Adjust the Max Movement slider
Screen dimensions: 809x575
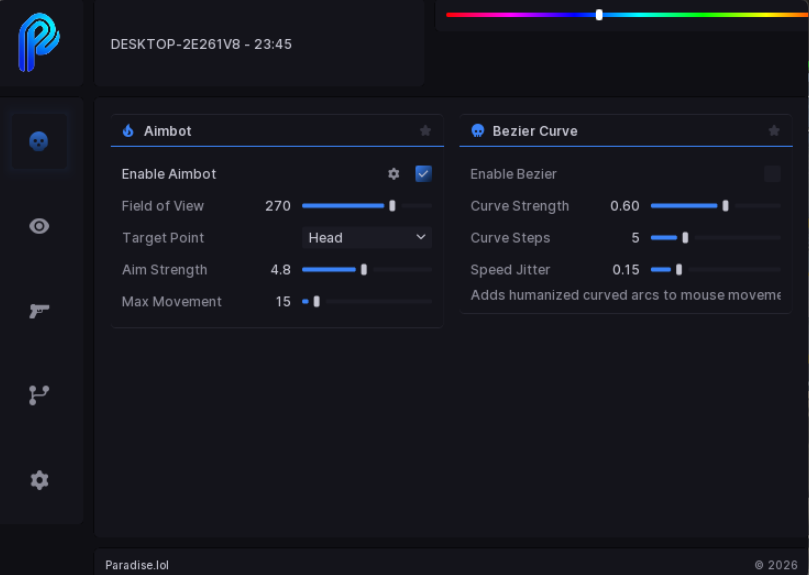pos(367,301)
